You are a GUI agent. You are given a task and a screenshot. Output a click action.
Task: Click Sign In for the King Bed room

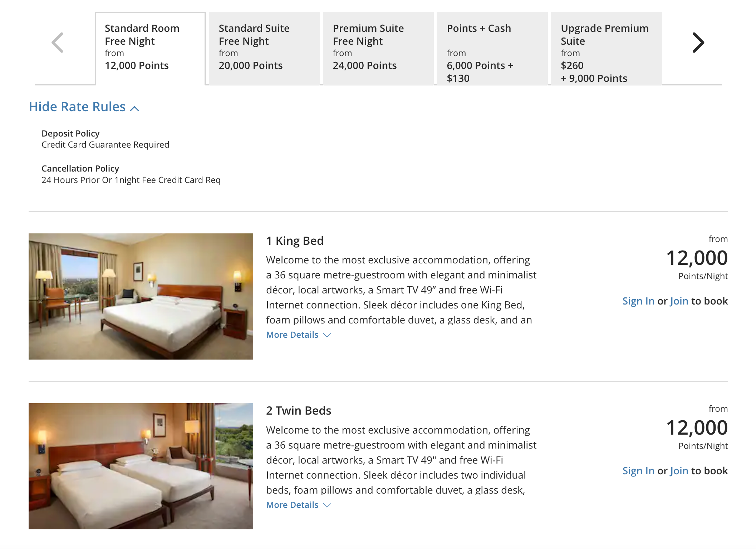(638, 301)
